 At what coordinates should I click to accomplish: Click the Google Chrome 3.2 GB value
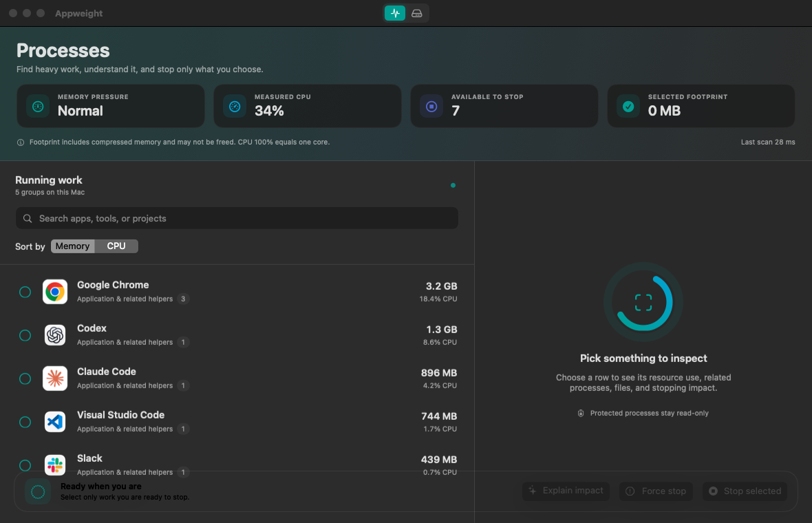(x=441, y=286)
